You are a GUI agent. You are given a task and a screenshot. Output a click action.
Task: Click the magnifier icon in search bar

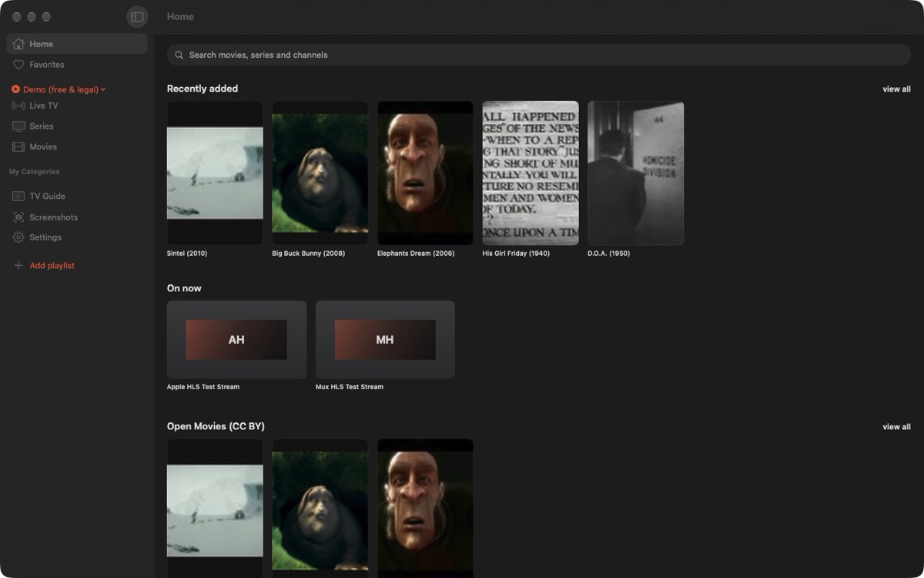point(179,55)
